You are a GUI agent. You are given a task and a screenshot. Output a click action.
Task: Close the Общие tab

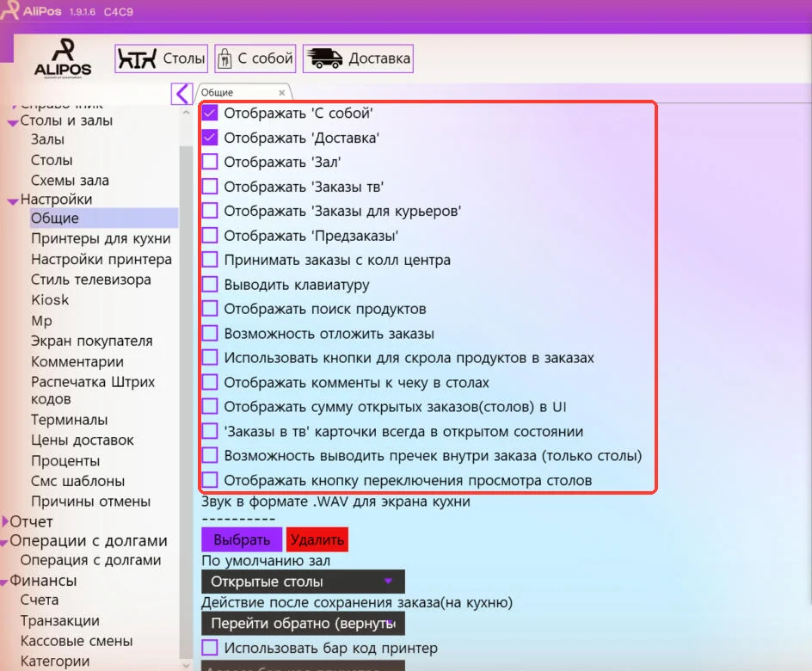tap(282, 93)
